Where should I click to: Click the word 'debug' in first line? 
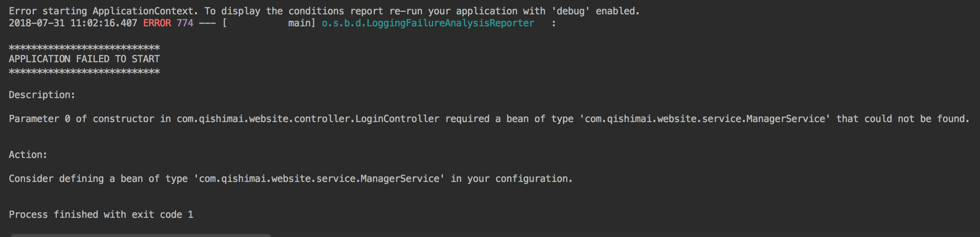(x=571, y=11)
